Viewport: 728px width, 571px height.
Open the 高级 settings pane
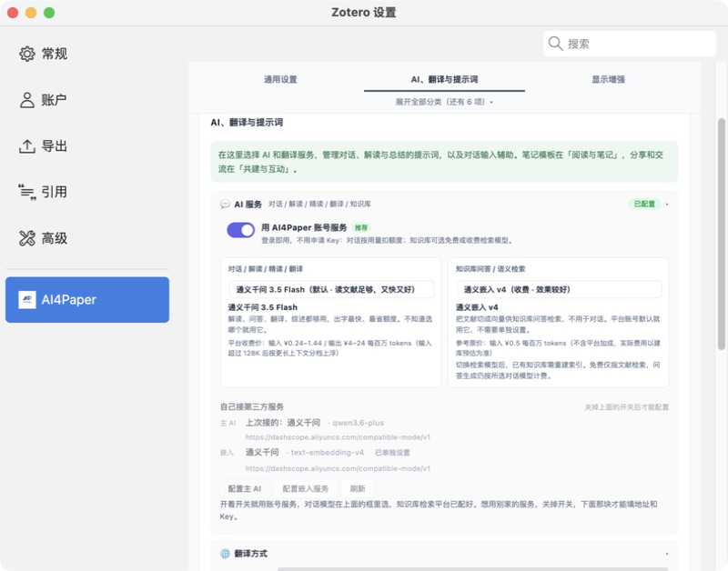coord(43,238)
